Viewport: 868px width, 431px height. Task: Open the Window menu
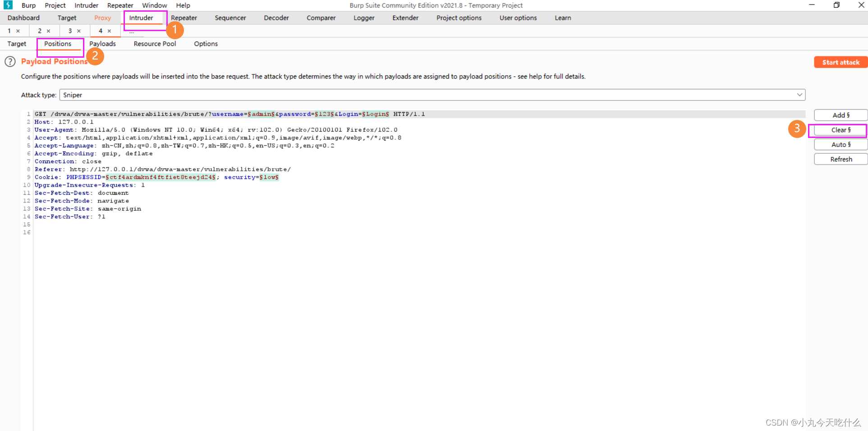(x=154, y=5)
